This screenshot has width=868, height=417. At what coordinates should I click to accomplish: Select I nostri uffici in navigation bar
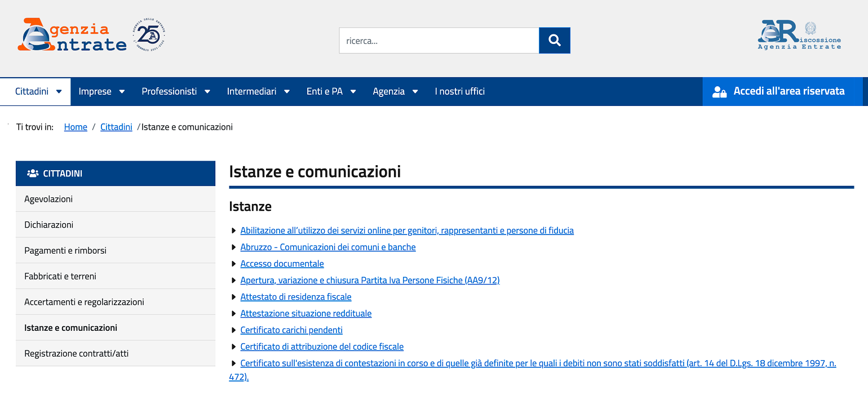click(x=459, y=91)
